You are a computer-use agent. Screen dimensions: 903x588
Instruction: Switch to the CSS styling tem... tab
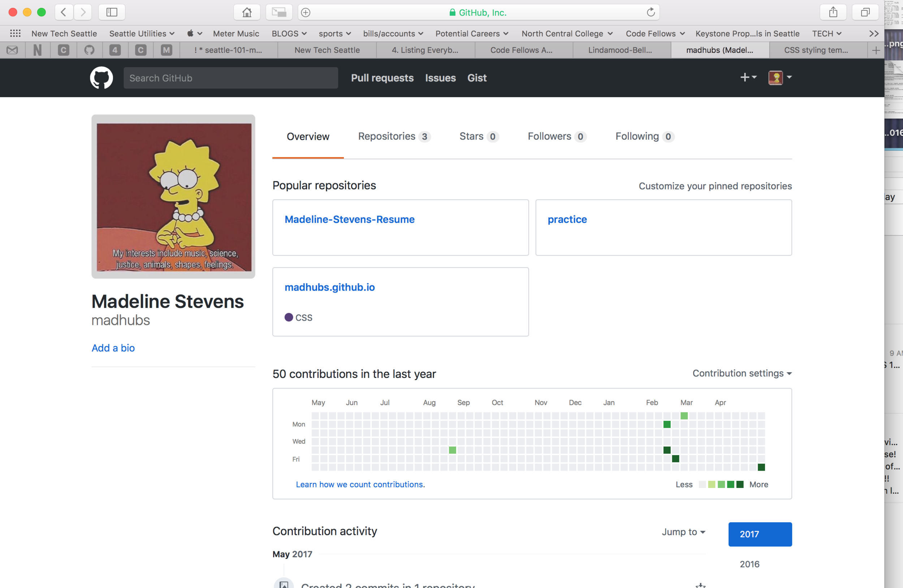coord(818,50)
